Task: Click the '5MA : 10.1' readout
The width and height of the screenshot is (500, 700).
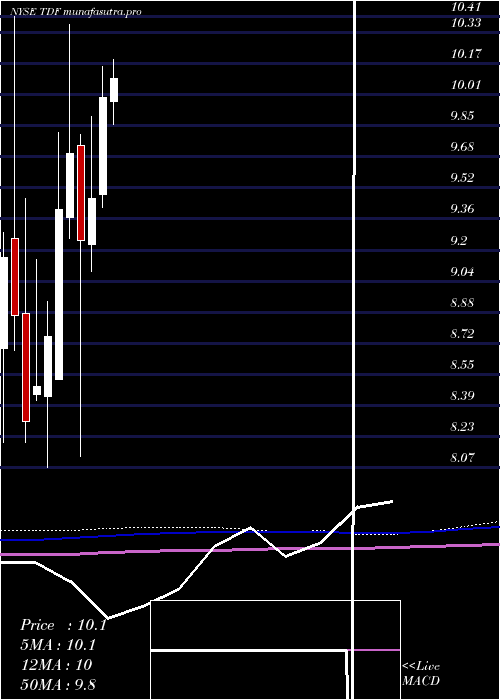Action: tap(58, 646)
